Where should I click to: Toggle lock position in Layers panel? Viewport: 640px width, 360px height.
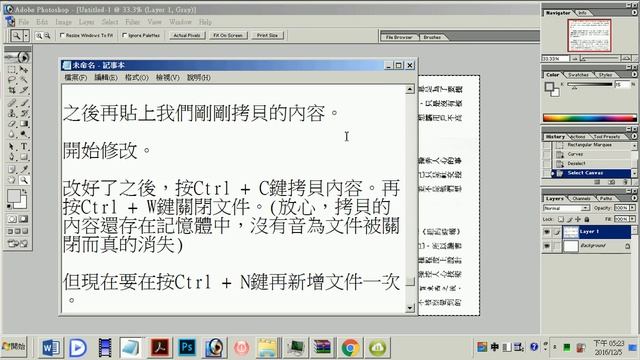point(578,219)
